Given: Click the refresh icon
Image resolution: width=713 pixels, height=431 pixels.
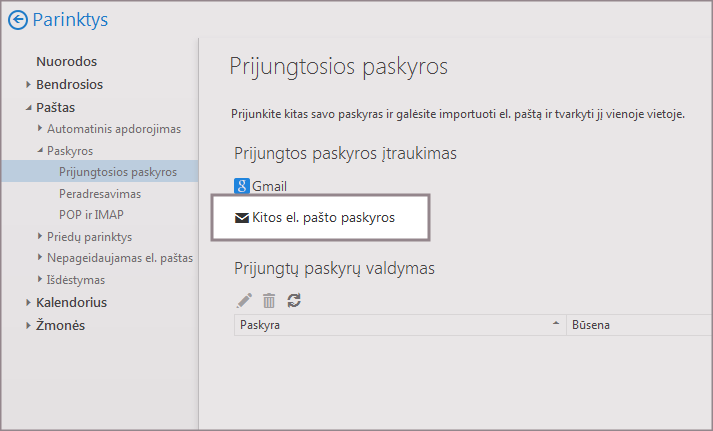Looking at the screenshot, I should click(294, 300).
